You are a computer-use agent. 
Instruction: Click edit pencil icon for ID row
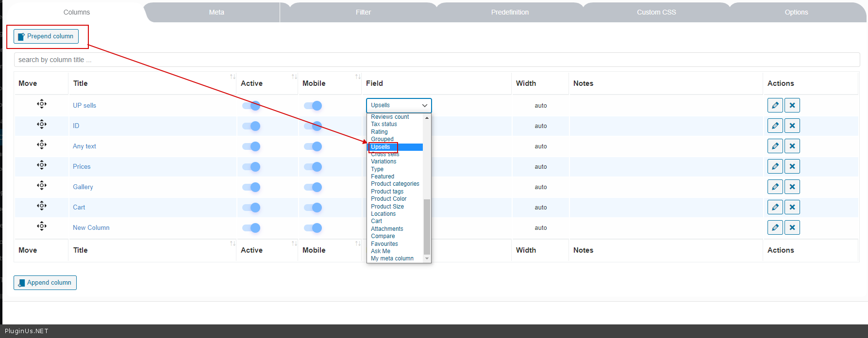(x=775, y=126)
